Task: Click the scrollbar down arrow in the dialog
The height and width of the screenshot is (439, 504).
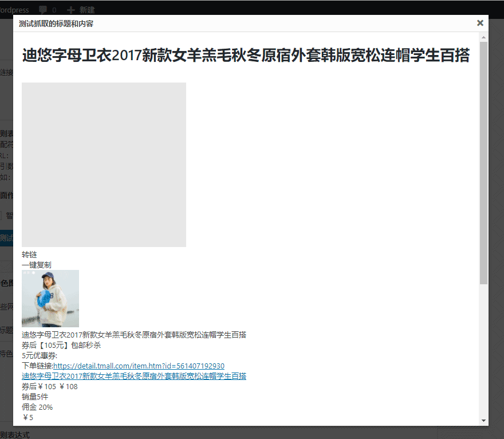Action: [x=483, y=420]
